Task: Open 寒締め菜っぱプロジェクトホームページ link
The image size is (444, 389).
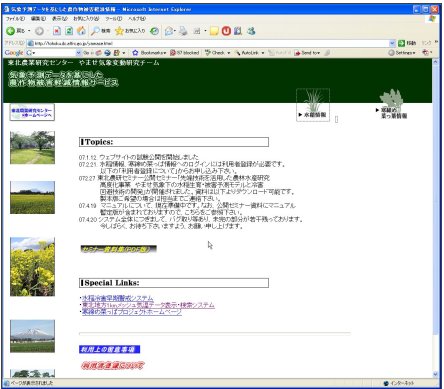Action: (x=132, y=312)
